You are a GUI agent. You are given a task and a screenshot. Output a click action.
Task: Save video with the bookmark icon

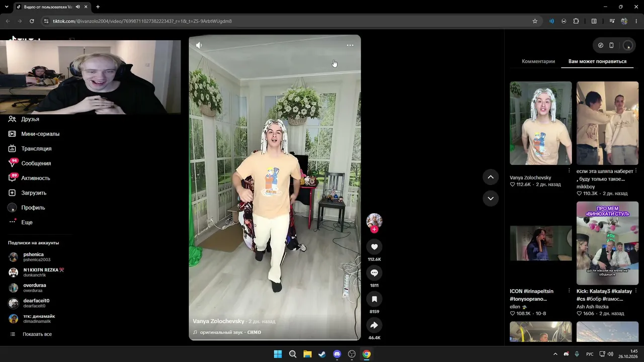[374, 299]
